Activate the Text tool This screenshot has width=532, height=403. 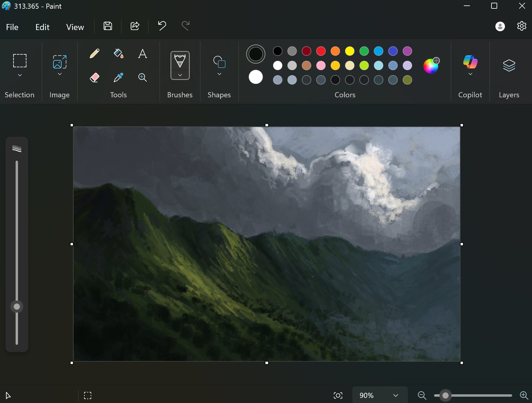[x=143, y=54]
